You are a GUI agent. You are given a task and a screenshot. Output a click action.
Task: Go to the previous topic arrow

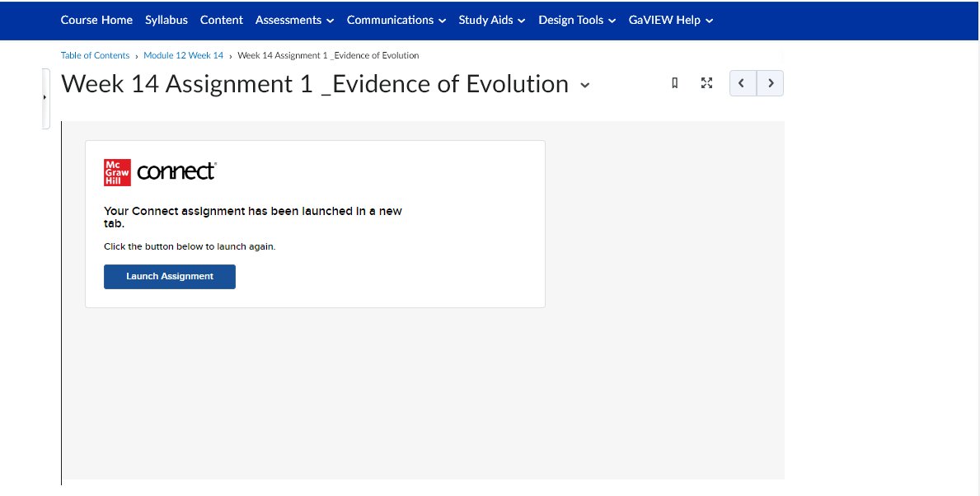pyautogui.click(x=743, y=83)
